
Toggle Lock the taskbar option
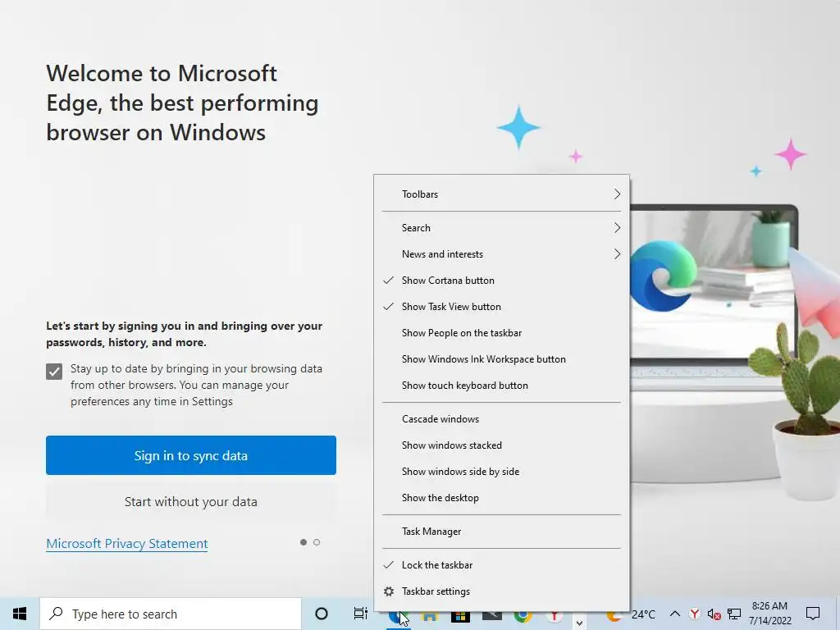pos(501,565)
